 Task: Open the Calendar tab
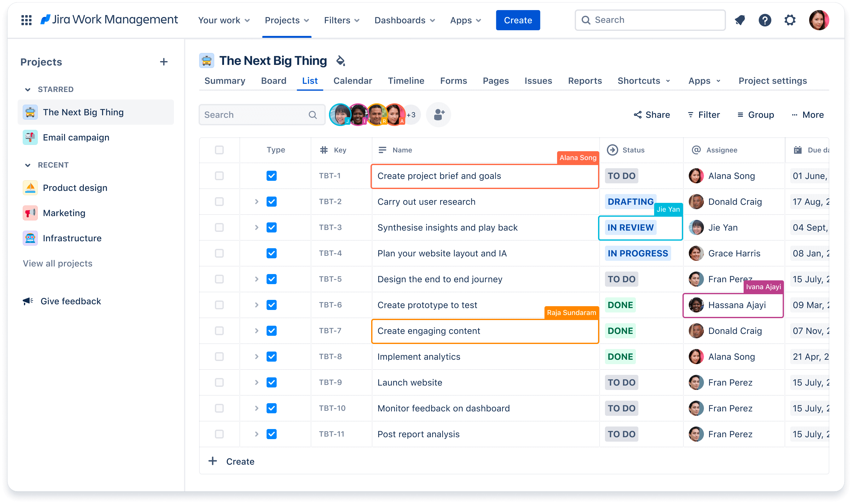pos(353,80)
